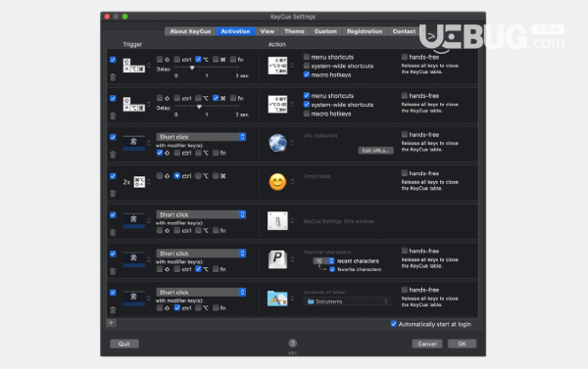Open the Documents folder dropdown
Image resolution: width=588 pixels, height=369 pixels.
347,301
